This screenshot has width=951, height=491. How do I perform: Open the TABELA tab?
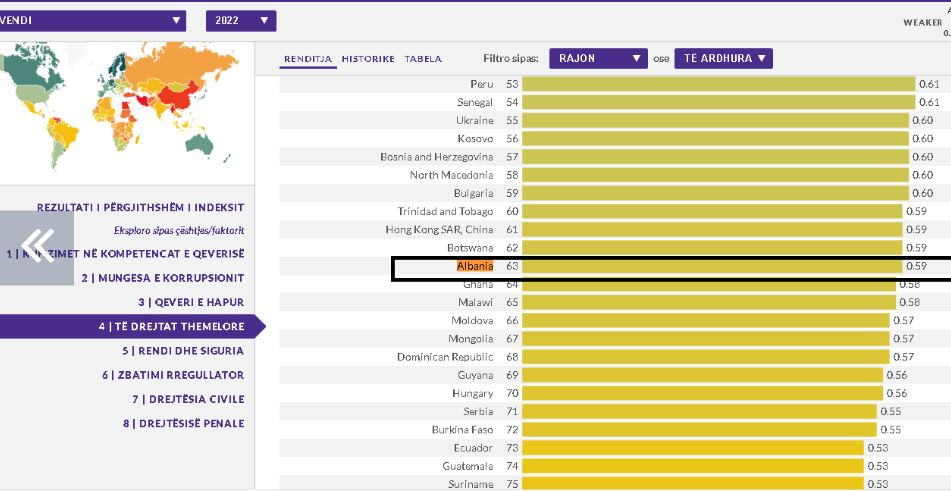(423, 59)
